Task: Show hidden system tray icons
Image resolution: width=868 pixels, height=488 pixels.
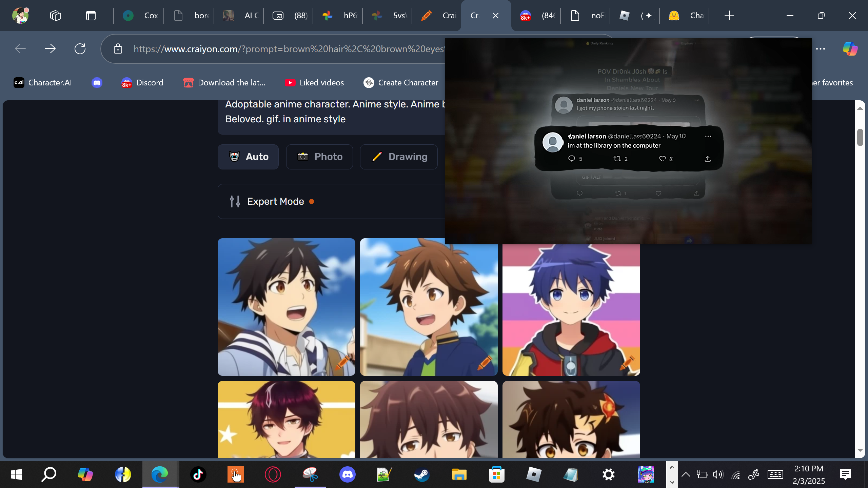Action: click(686, 474)
